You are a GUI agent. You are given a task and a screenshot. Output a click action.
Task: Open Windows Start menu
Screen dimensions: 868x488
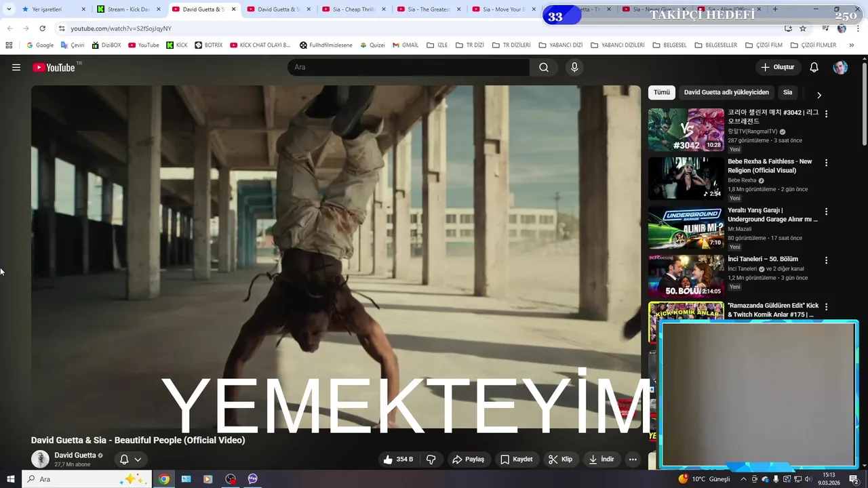click(10, 479)
